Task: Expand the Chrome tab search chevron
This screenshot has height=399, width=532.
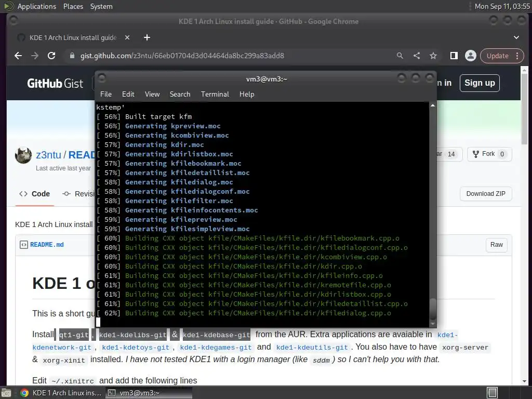Action: 516,37
